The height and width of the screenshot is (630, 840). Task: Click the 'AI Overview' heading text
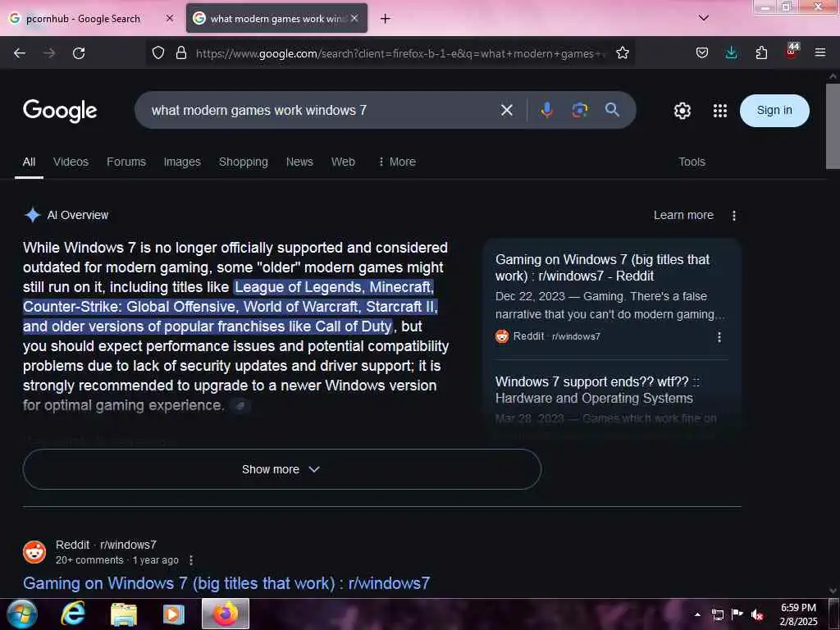pyautogui.click(x=78, y=216)
